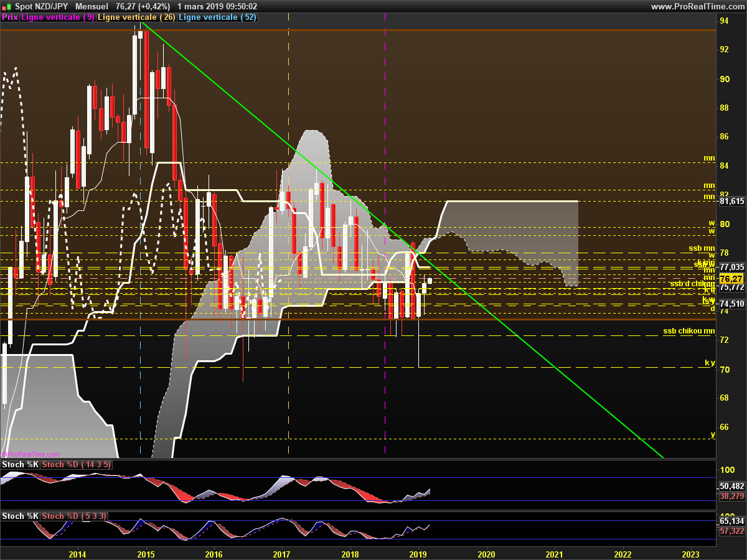Click the k y level annotation
The image size is (747, 560).
pos(710,362)
